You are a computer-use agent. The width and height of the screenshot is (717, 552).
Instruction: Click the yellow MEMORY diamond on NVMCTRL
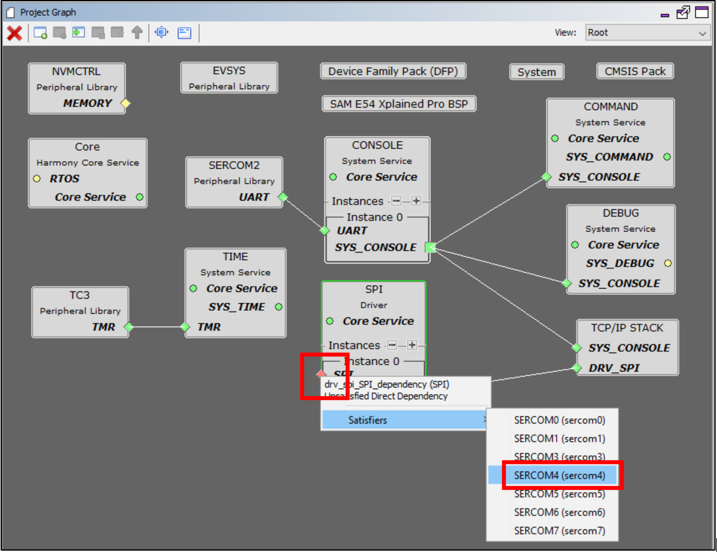(x=125, y=103)
